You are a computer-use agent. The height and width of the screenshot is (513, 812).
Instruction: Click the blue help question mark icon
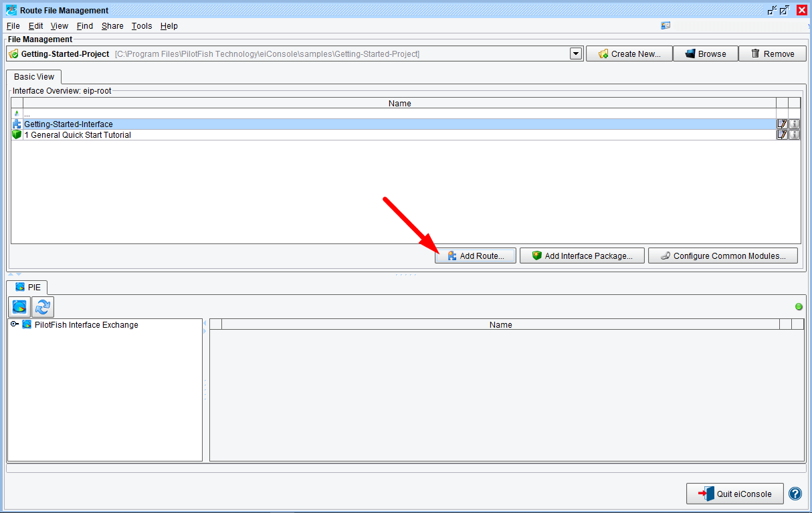click(x=795, y=494)
